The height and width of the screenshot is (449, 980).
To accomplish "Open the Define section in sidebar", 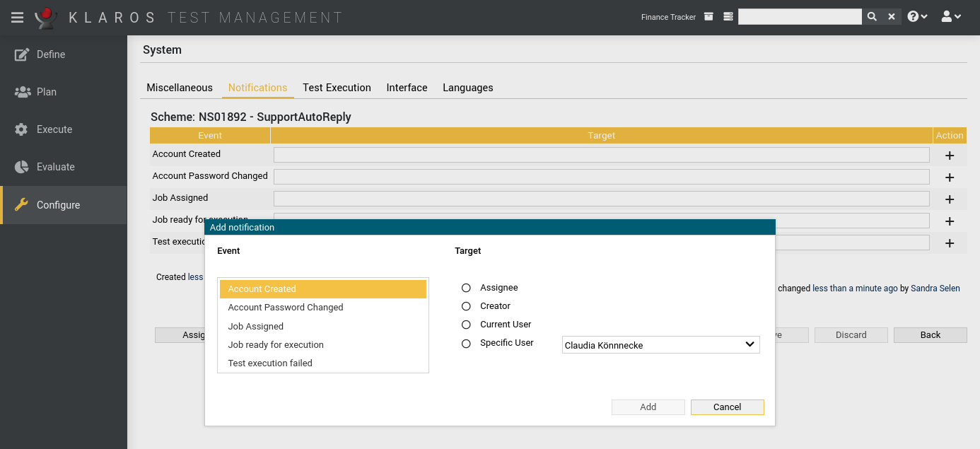I will [x=51, y=54].
